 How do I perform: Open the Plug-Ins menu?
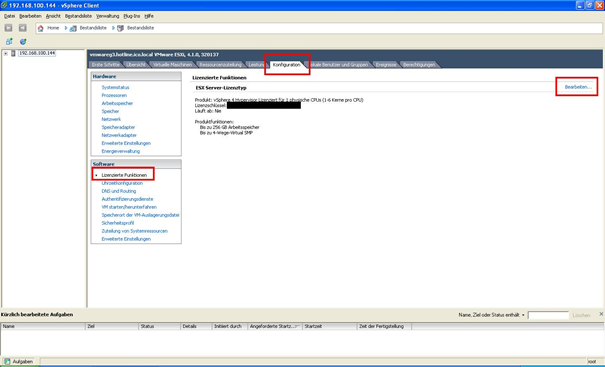(132, 16)
